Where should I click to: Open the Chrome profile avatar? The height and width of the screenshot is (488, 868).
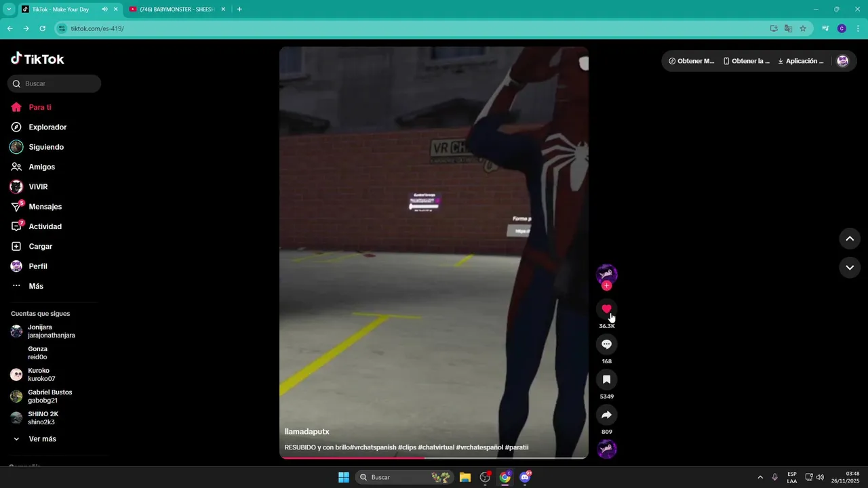point(842,28)
